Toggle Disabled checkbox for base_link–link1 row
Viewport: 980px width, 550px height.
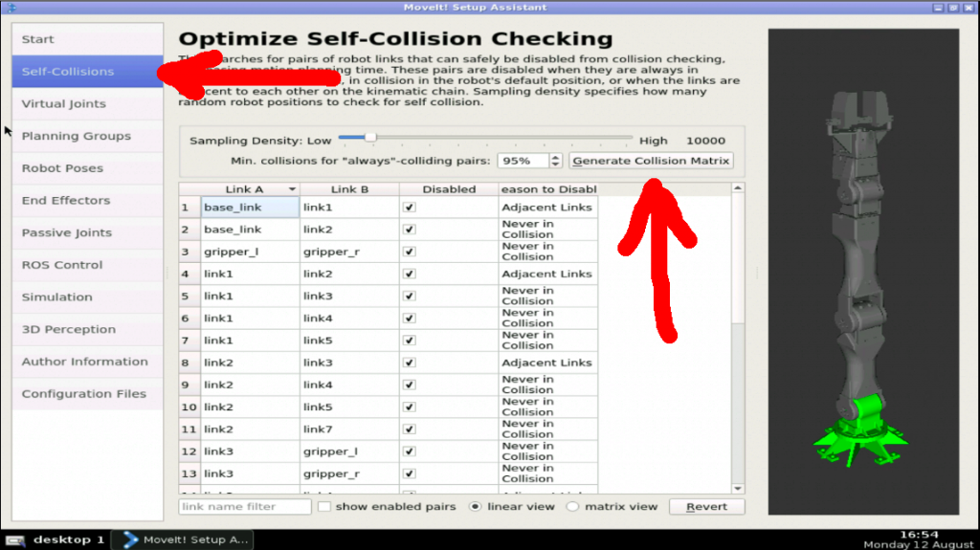410,208
